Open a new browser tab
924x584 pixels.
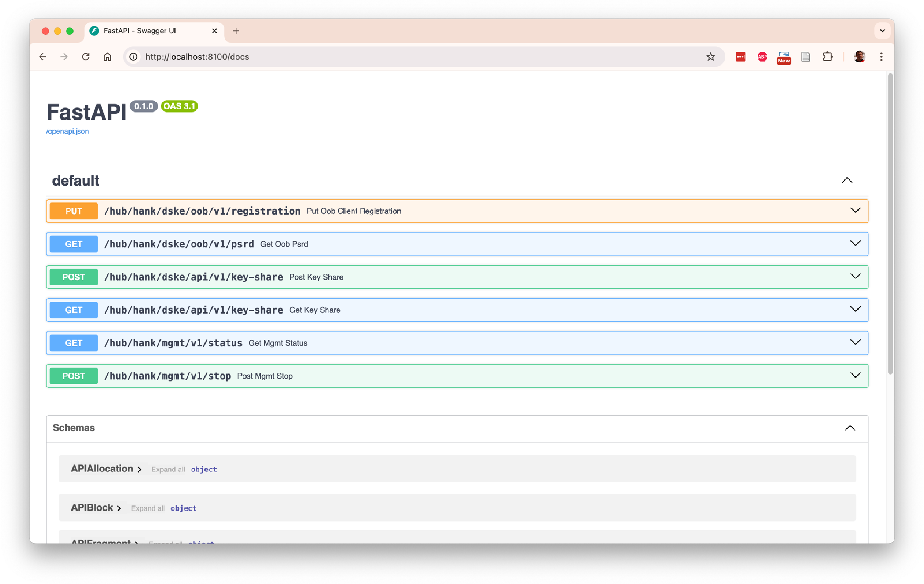(x=236, y=31)
